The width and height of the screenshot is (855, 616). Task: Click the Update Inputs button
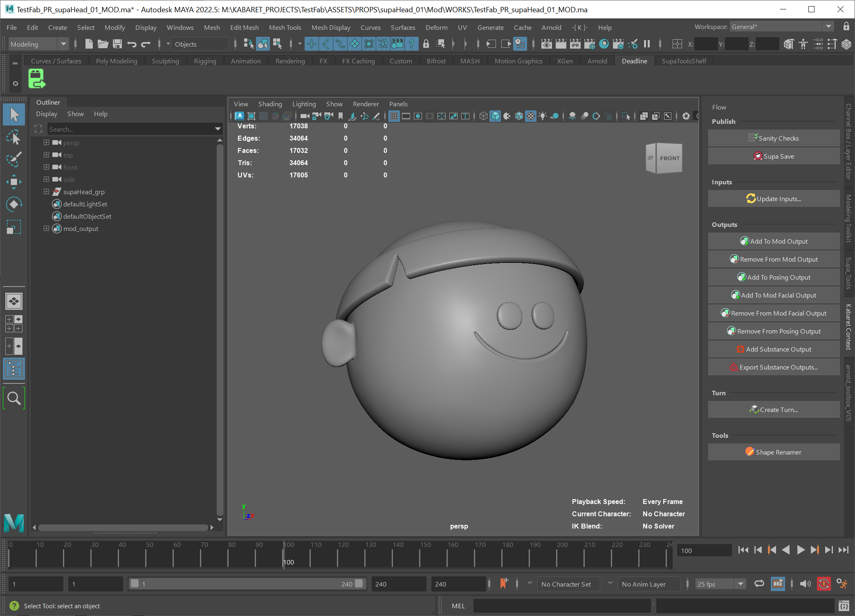pyautogui.click(x=774, y=199)
